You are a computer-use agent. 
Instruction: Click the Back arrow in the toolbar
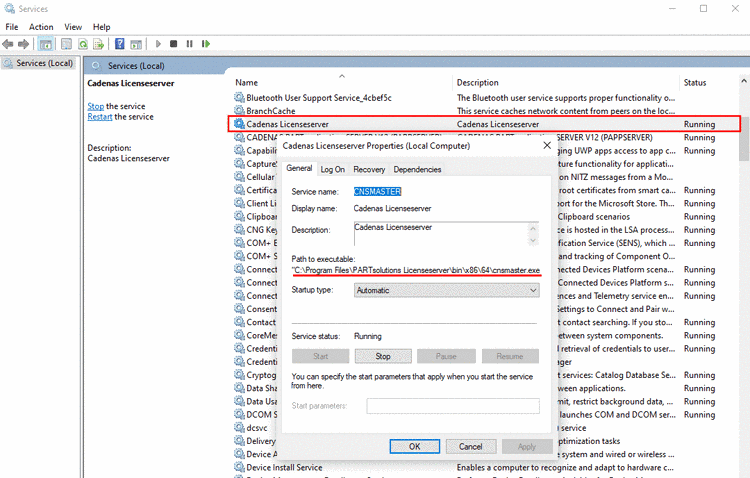click(8, 44)
